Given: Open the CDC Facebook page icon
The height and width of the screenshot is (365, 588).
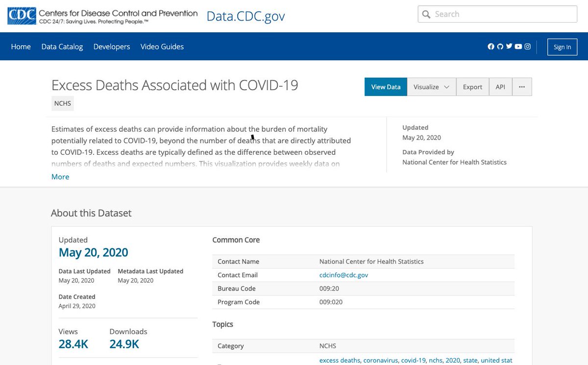Looking at the screenshot, I should (x=491, y=47).
